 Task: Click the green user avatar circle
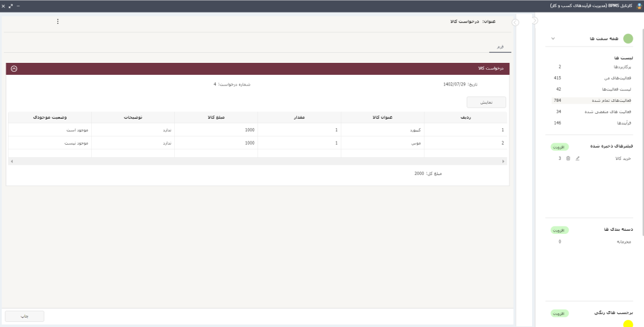point(628,39)
